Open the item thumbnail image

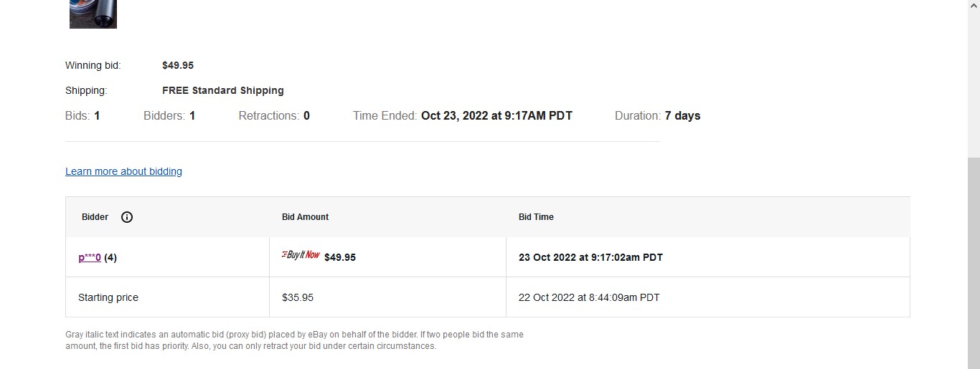click(x=93, y=14)
